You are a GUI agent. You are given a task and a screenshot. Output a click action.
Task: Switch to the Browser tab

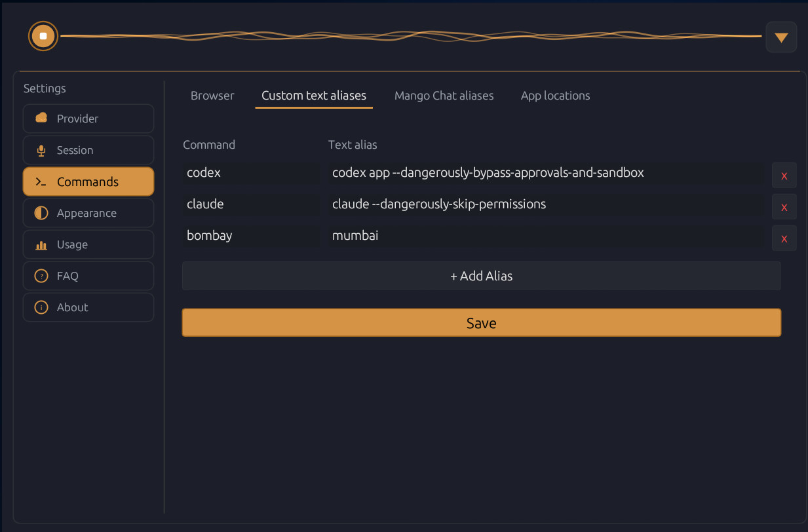click(x=212, y=96)
